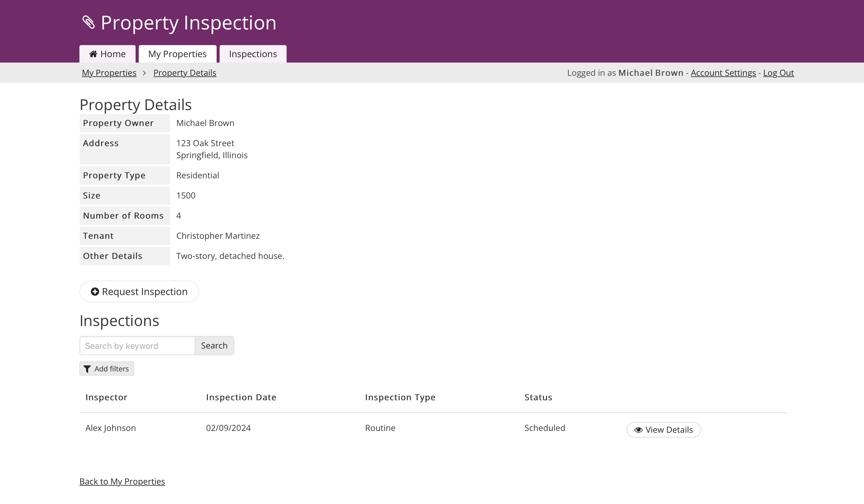Follow the Back to My Properties link
The image size is (864, 504).
coord(122,481)
